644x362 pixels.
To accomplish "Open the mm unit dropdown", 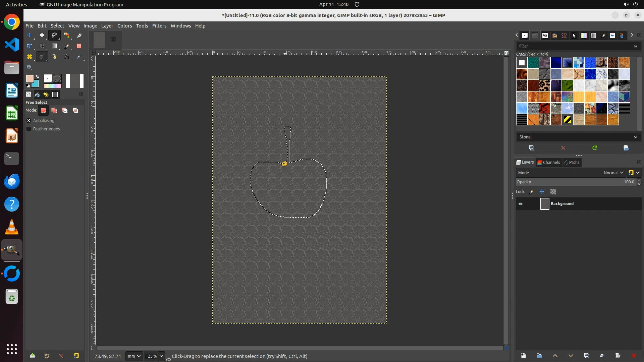I will [134, 356].
